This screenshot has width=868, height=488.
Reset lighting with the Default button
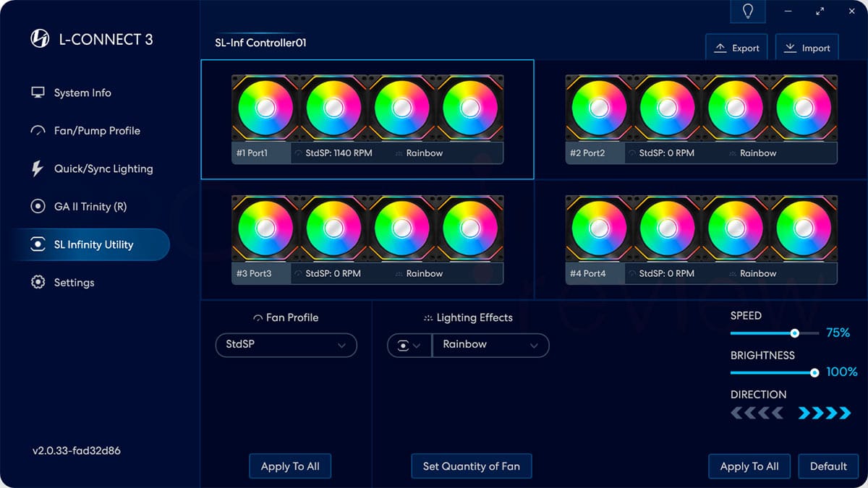[828, 466]
